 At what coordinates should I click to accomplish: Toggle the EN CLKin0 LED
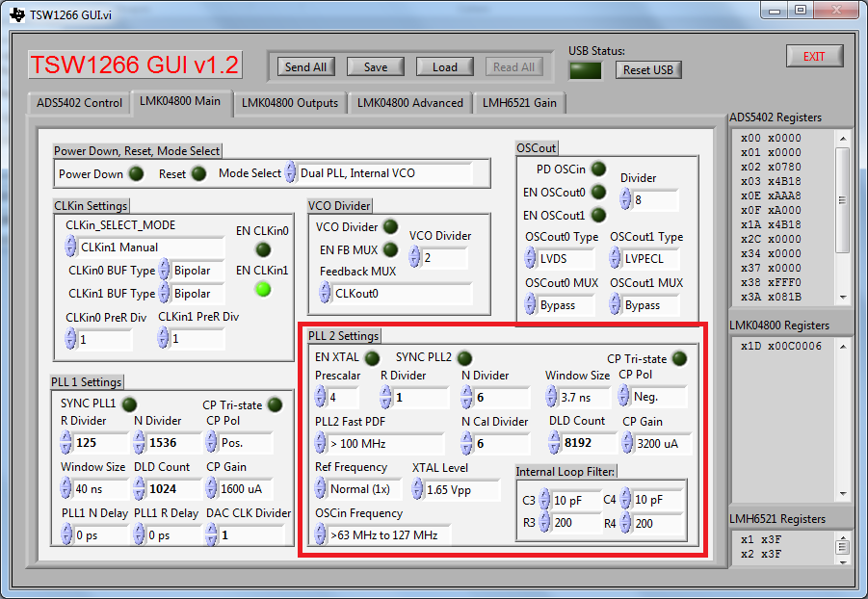[x=263, y=249]
